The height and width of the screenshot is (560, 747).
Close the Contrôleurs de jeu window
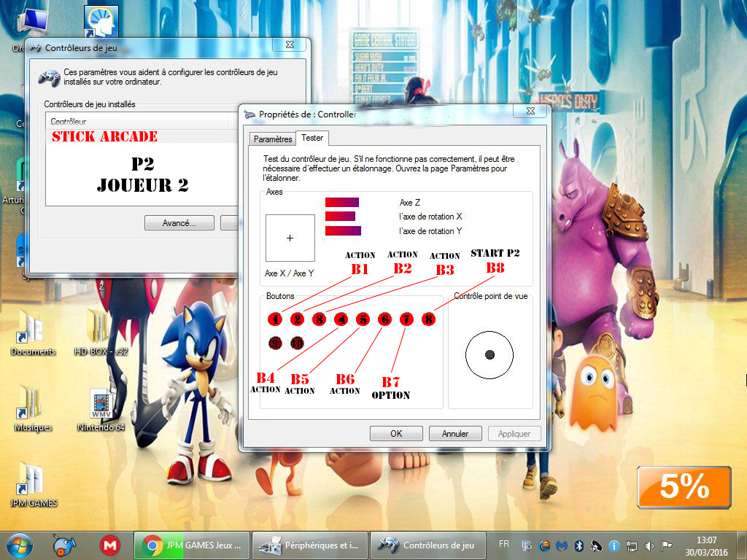(x=290, y=44)
